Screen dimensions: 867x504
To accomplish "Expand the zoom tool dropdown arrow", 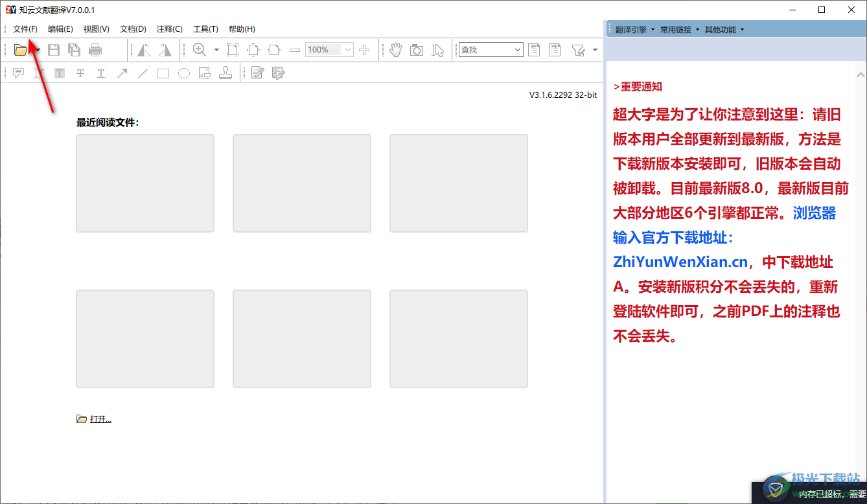I will [x=216, y=50].
